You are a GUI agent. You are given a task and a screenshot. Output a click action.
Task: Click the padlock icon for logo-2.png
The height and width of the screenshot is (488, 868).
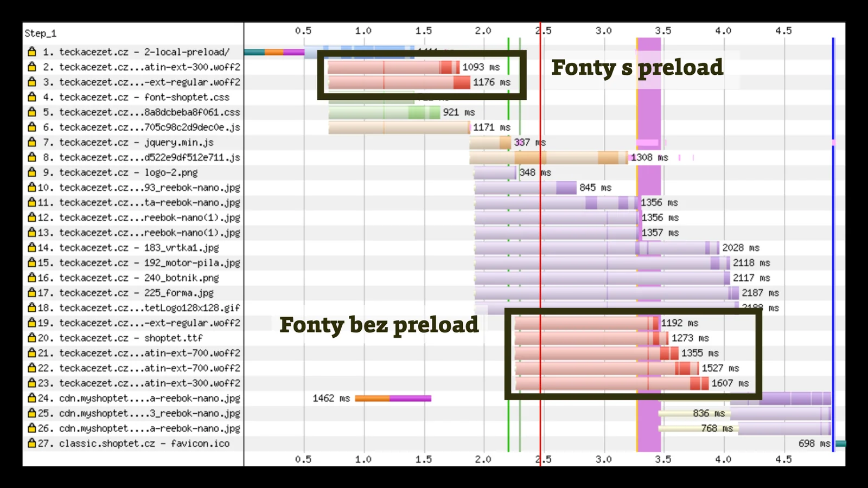point(31,172)
